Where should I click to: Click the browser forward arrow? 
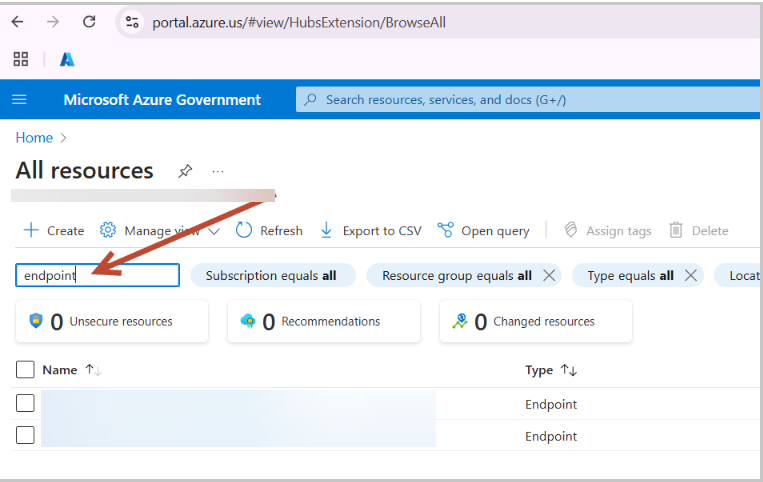coord(53,22)
